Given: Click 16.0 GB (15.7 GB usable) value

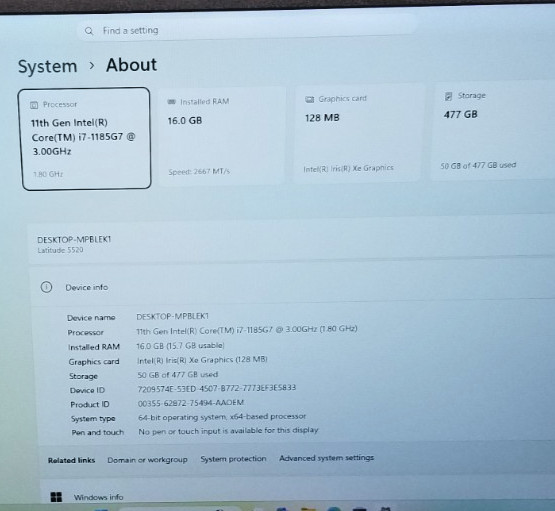Looking at the screenshot, I should point(181,346).
